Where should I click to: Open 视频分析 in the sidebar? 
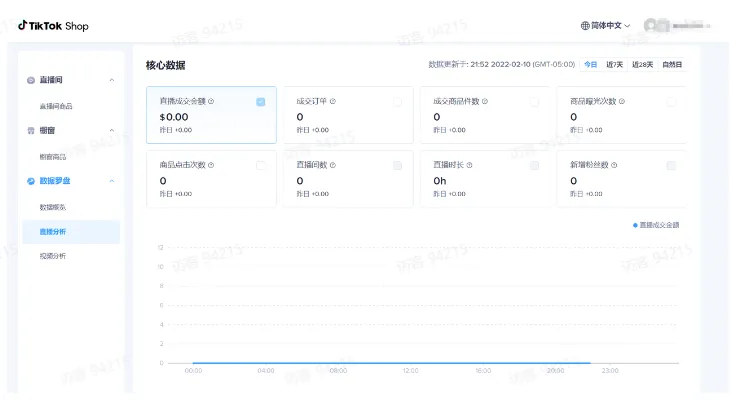[53, 256]
